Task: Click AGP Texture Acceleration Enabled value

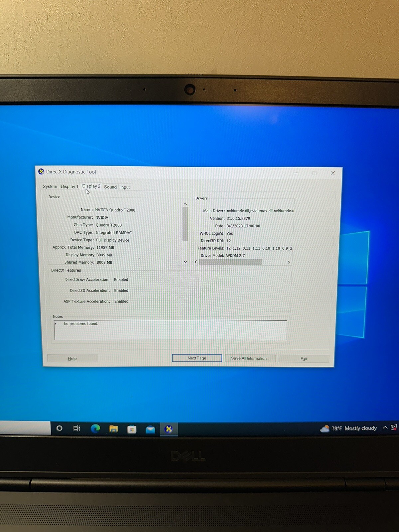Action: coord(121,301)
